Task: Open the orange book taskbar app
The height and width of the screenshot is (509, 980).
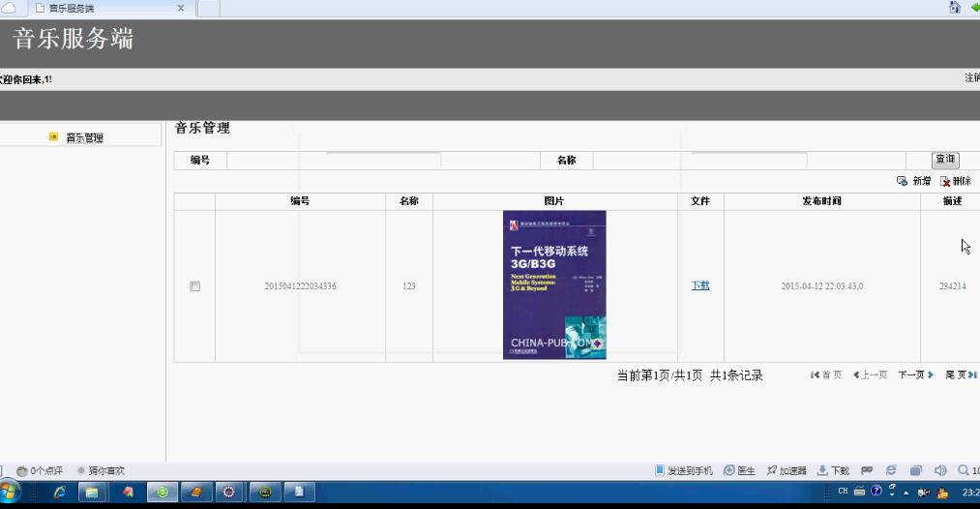Action: tap(195, 493)
